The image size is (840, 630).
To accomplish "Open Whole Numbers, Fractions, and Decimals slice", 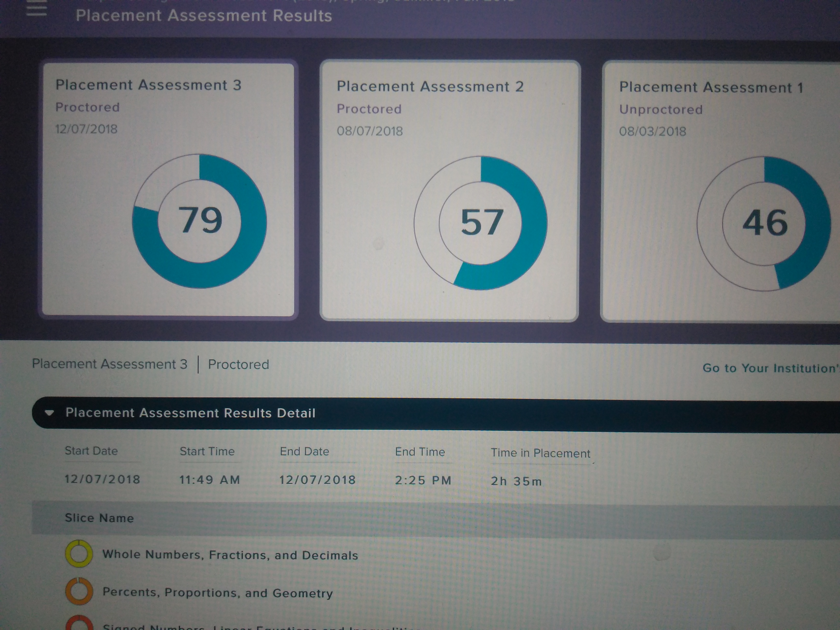I will tap(230, 555).
